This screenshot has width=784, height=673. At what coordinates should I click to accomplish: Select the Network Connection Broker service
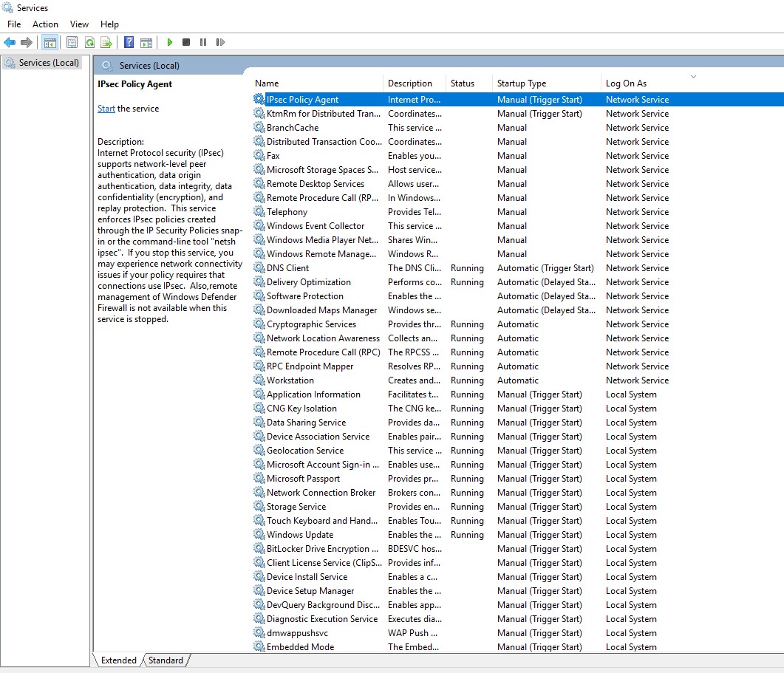pyautogui.click(x=517, y=493)
